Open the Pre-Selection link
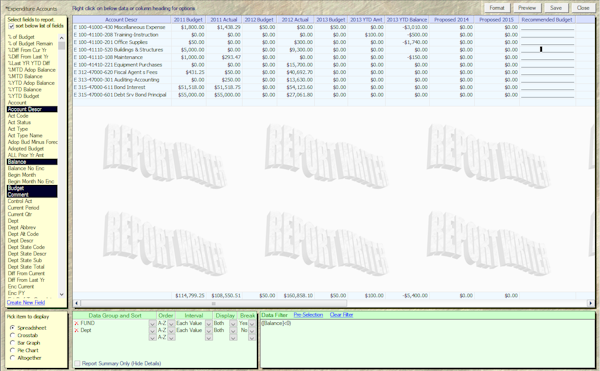Viewport: 600px width, 371px height. [x=308, y=315]
